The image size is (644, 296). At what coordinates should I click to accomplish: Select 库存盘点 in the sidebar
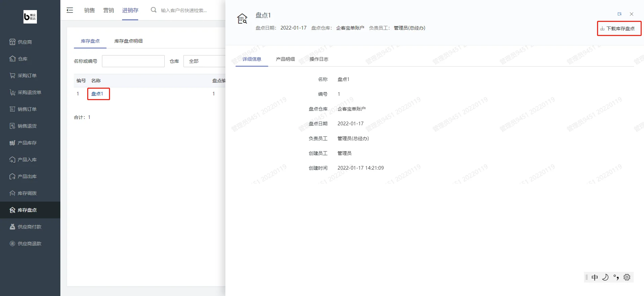[x=30, y=210]
